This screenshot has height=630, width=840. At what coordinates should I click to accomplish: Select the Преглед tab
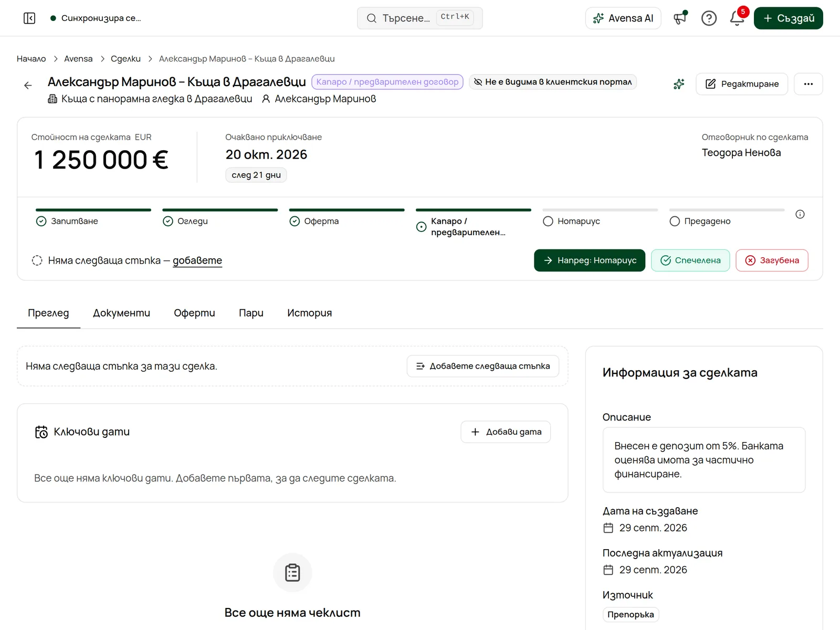coord(48,313)
